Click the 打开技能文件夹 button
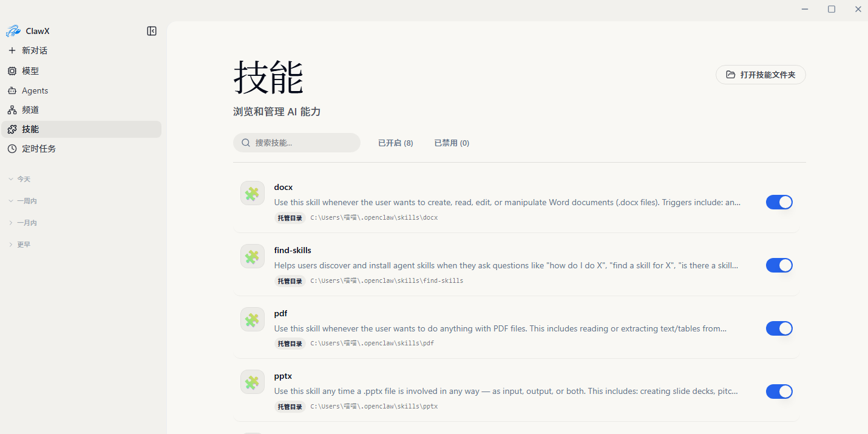Viewport: 868px width, 434px height. pos(761,75)
